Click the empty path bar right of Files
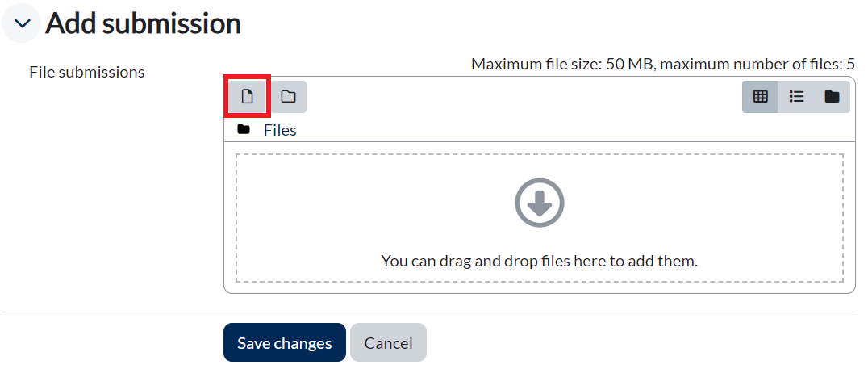This screenshot has height=373, width=868. pyautogui.click(x=565, y=130)
